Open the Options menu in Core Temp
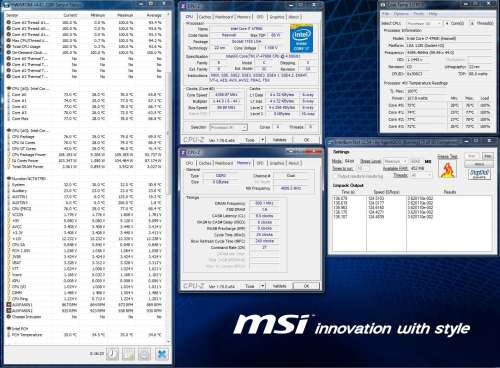The image size is (500, 368). click(x=401, y=14)
